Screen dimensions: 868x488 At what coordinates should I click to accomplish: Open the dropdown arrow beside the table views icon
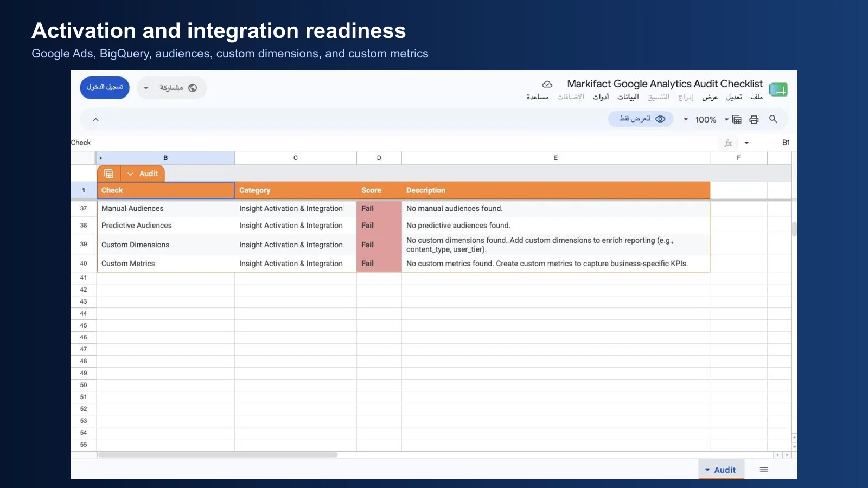pyautogui.click(x=726, y=119)
